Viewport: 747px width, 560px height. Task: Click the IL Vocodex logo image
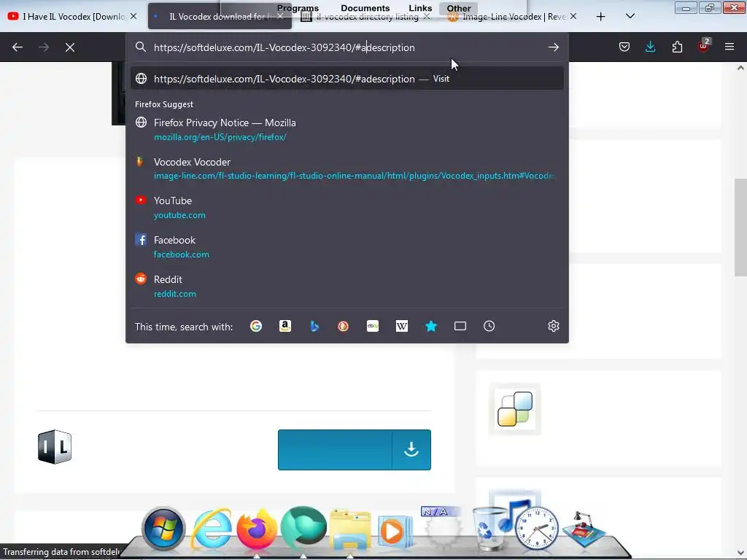point(55,447)
